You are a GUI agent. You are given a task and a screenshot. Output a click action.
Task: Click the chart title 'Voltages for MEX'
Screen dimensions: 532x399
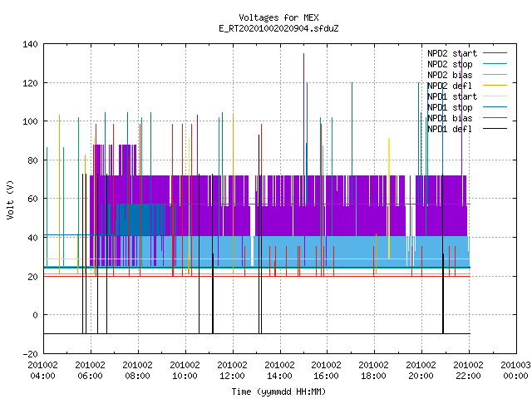click(278, 17)
